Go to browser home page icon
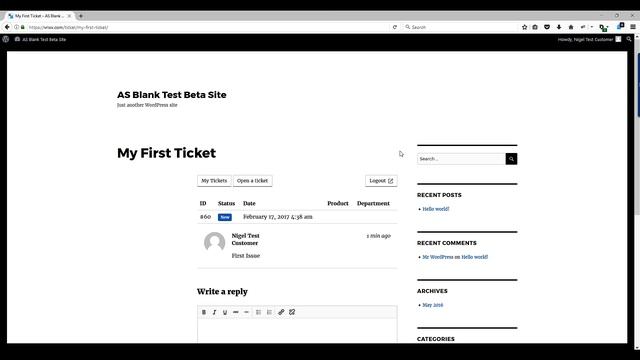640x360 pixels. (x=571, y=27)
